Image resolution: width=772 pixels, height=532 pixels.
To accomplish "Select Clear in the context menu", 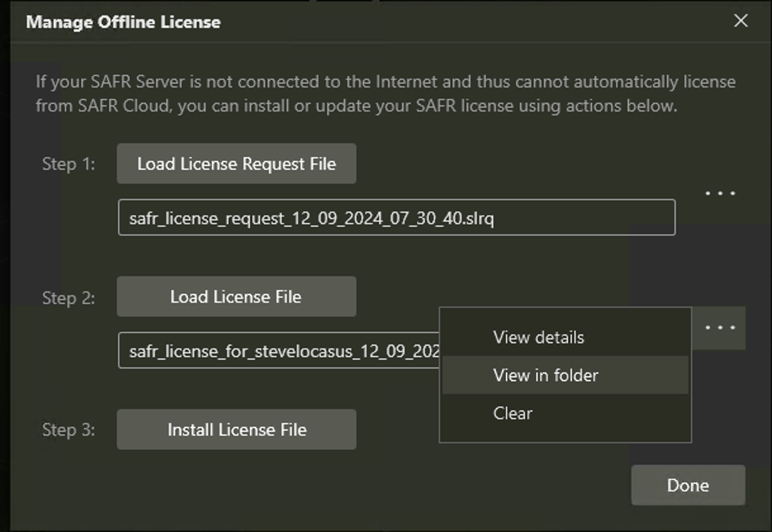I will tap(513, 413).
